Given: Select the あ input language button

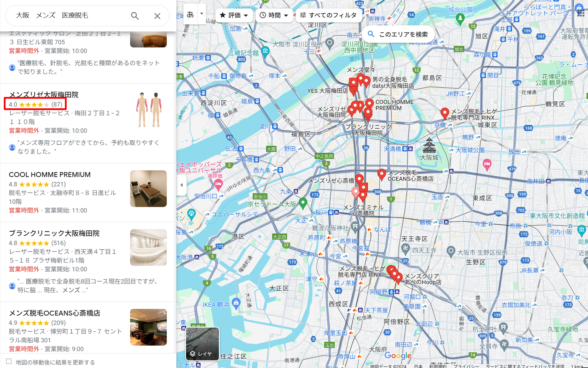Looking at the screenshot, I should click(190, 14).
